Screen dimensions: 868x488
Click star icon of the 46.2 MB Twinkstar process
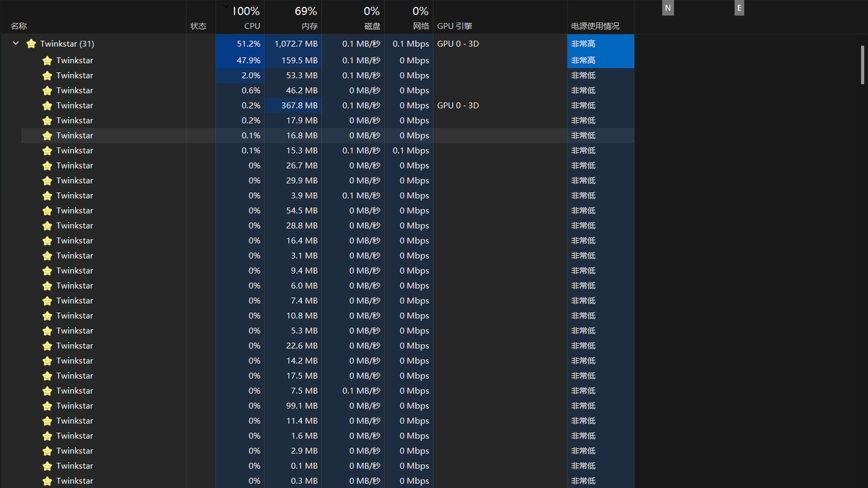click(47, 90)
